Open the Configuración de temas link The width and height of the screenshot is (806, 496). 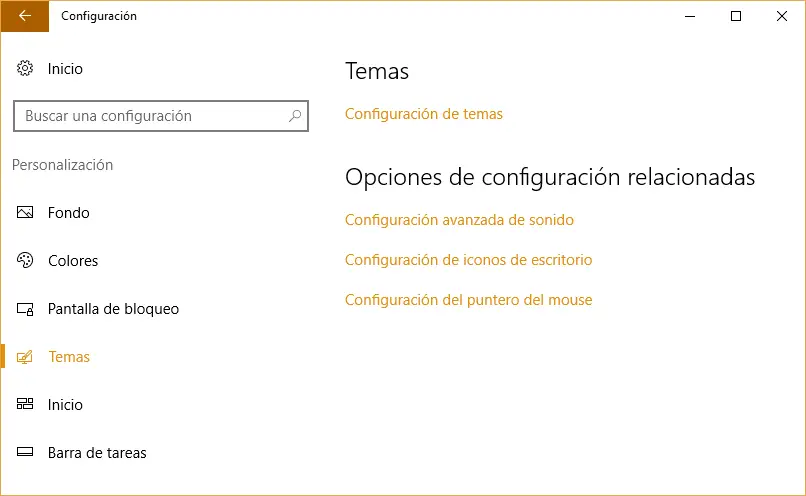coord(424,114)
